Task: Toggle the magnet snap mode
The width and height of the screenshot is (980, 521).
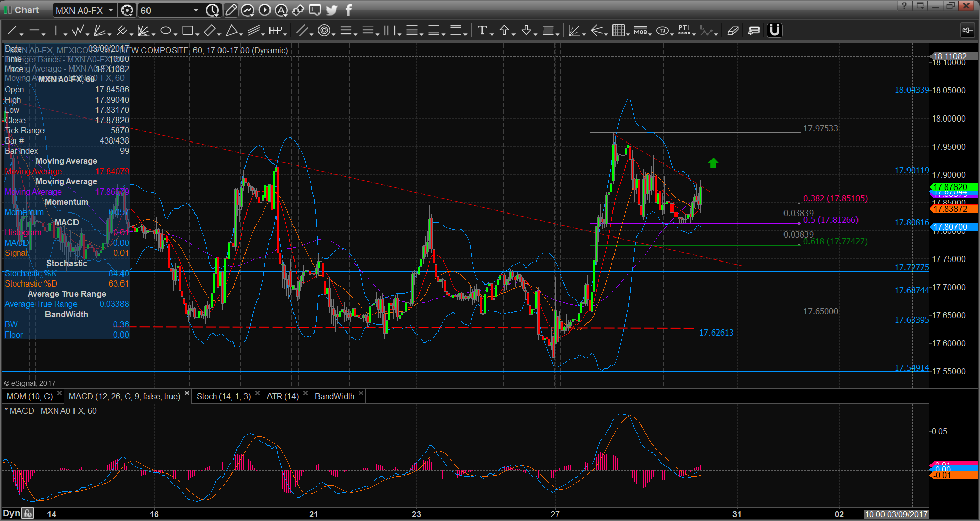Action: [774, 31]
